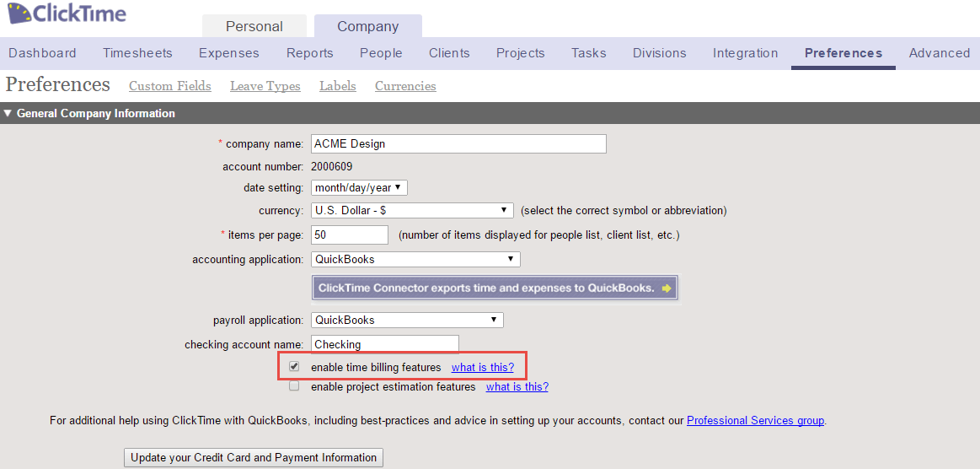980x469 pixels.
Task: Open the Custom Fields link
Action: click(x=170, y=86)
